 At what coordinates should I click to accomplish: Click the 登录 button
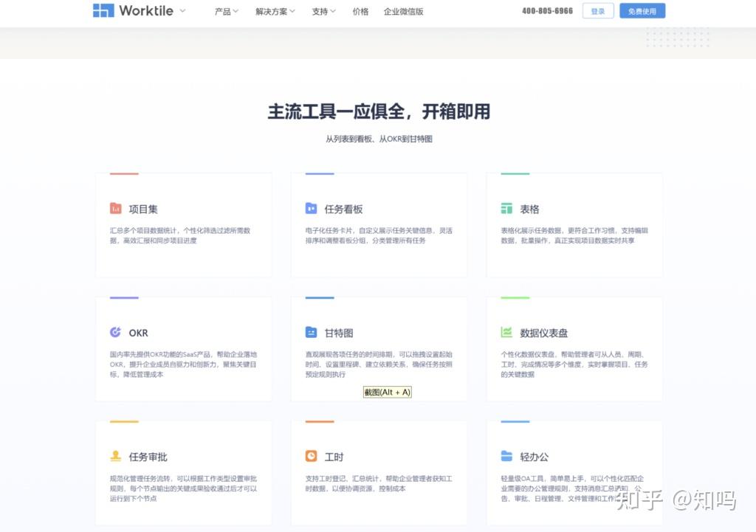(x=597, y=10)
